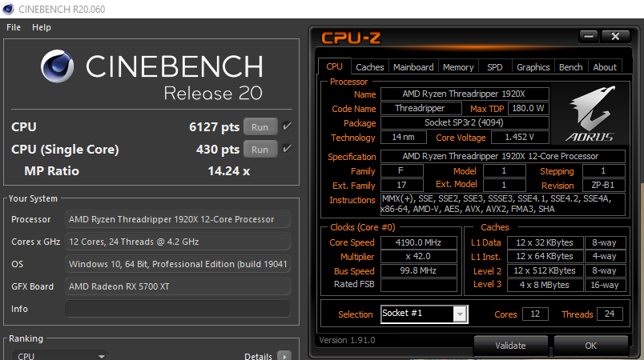Click the Level 3 16-way value

605,285
